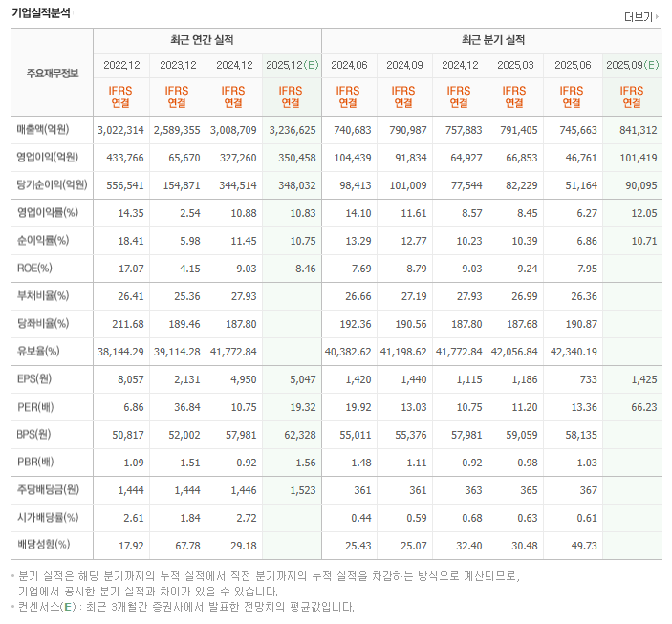This screenshot has height=624, width=672.
Task: Select the 부채비율(%) row label
Action: point(43,296)
